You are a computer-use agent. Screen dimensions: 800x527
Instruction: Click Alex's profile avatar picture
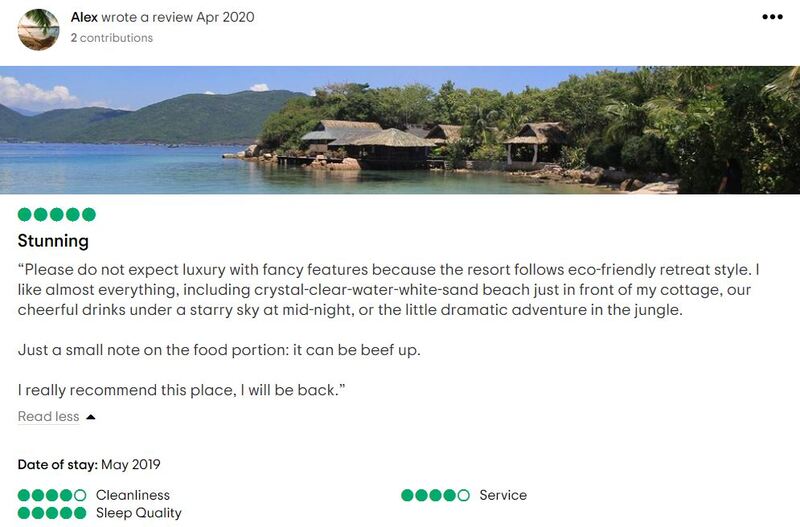point(38,29)
